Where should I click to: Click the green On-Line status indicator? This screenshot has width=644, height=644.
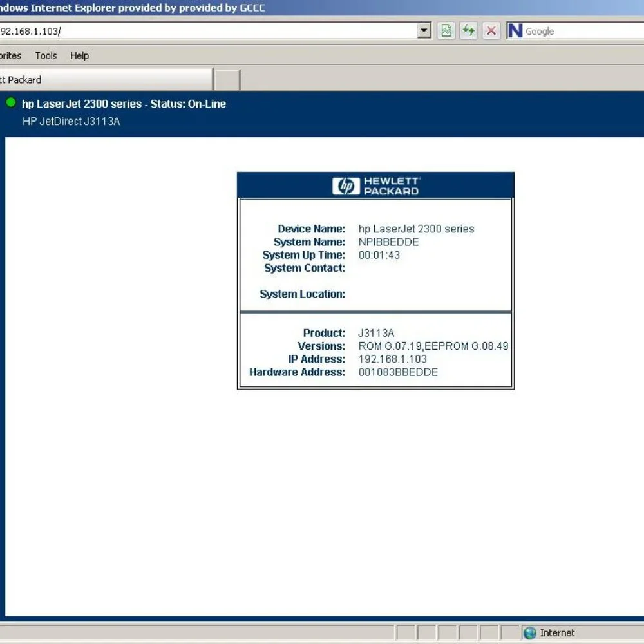tap(11, 102)
